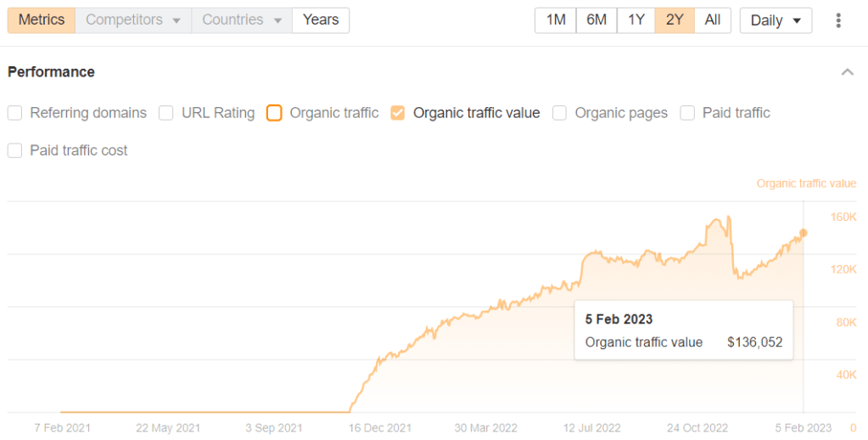Tick the Paid traffic checkbox

coord(687,113)
